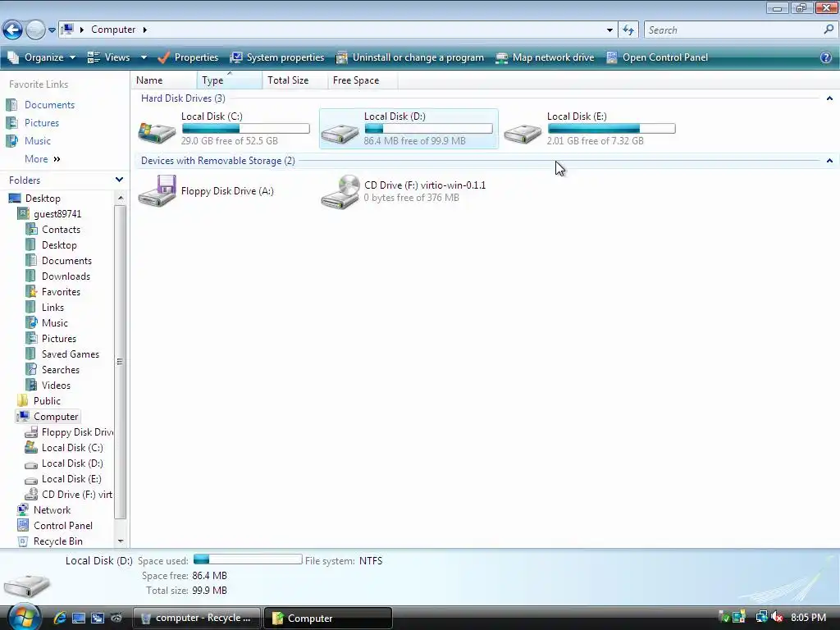
Task: Click Properties in the toolbar
Action: click(188, 57)
